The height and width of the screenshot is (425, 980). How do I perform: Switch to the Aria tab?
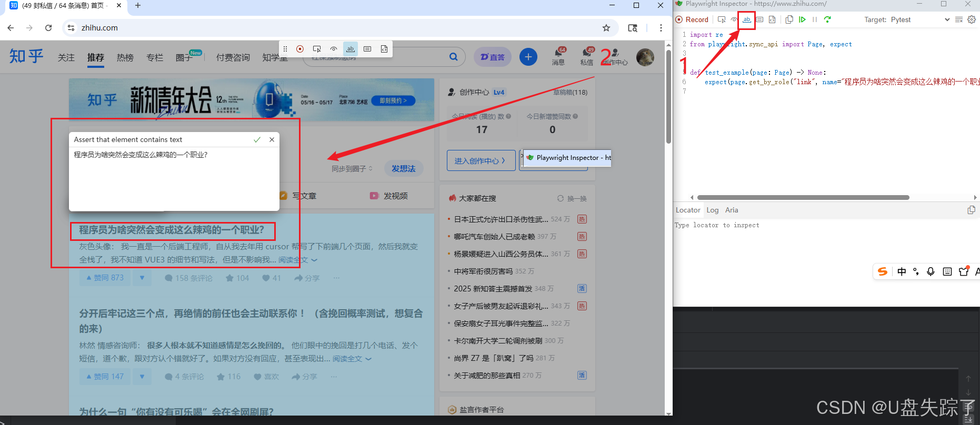(732, 210)
